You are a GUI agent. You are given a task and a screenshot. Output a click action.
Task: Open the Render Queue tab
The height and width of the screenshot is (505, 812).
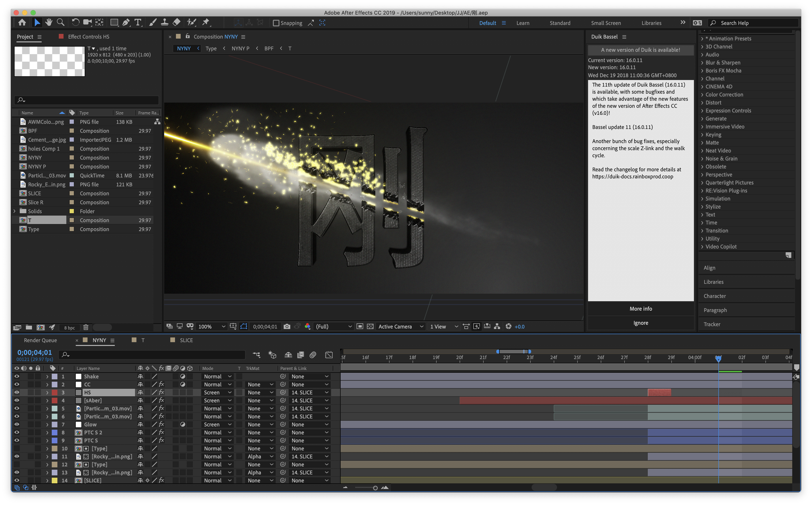tap(40, 340)
